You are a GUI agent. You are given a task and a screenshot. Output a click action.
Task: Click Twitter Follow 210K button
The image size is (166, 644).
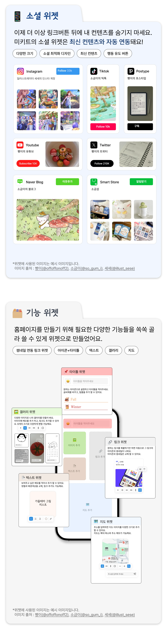[x=102, y=163]
